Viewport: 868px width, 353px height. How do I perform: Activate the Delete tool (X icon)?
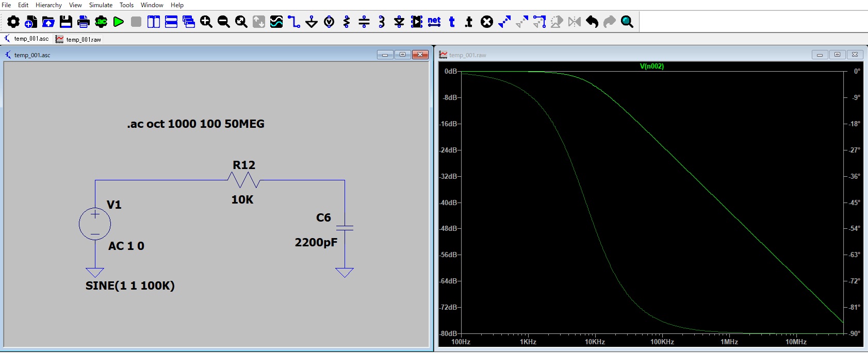click(487, 22)
